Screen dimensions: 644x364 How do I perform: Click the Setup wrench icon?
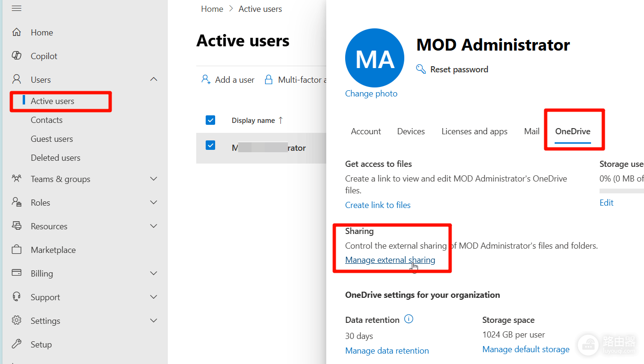(x=17, y=344)
